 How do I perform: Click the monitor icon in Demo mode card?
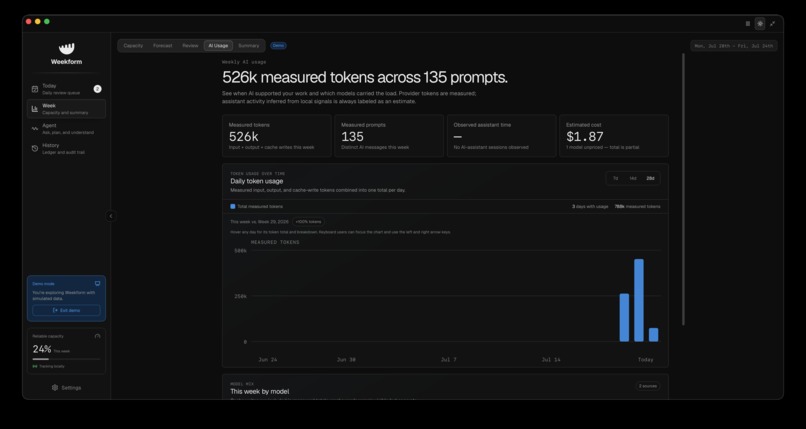(x=97, y=283)
